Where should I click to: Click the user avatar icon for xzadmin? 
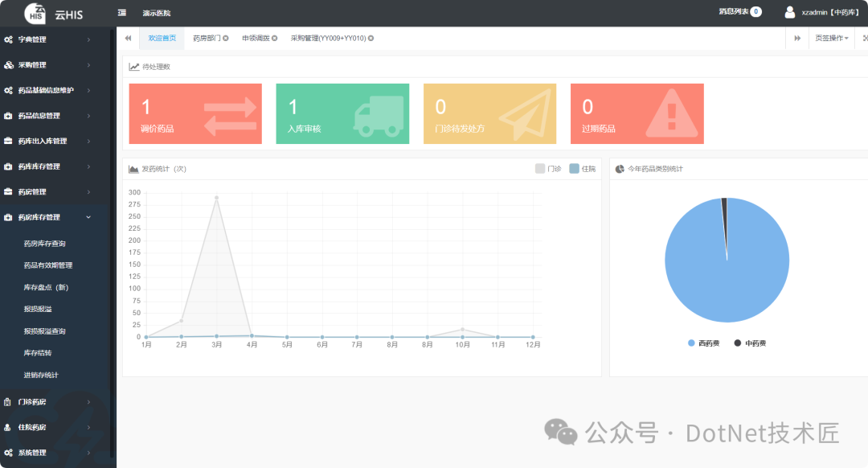788,12
